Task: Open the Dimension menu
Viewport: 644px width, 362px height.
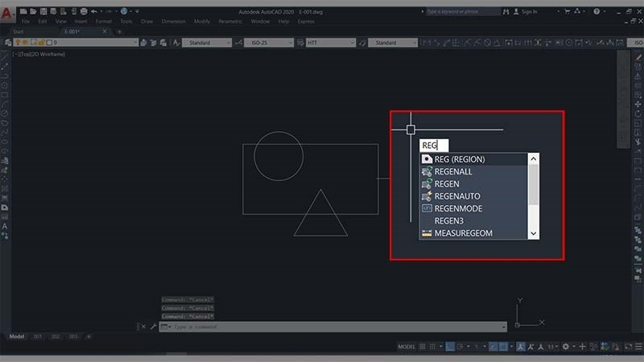Action: click(x=173, y=22)
